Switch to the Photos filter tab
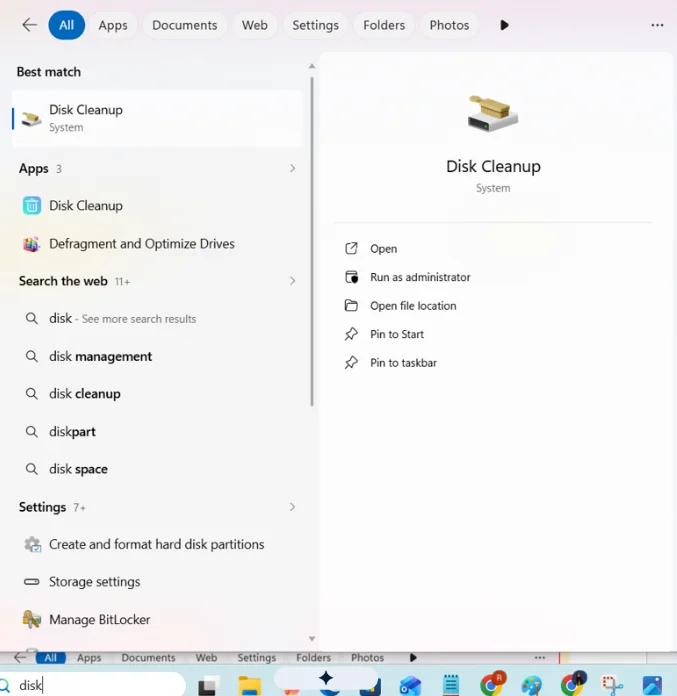 pyautogui.click(x=449, y=25)
